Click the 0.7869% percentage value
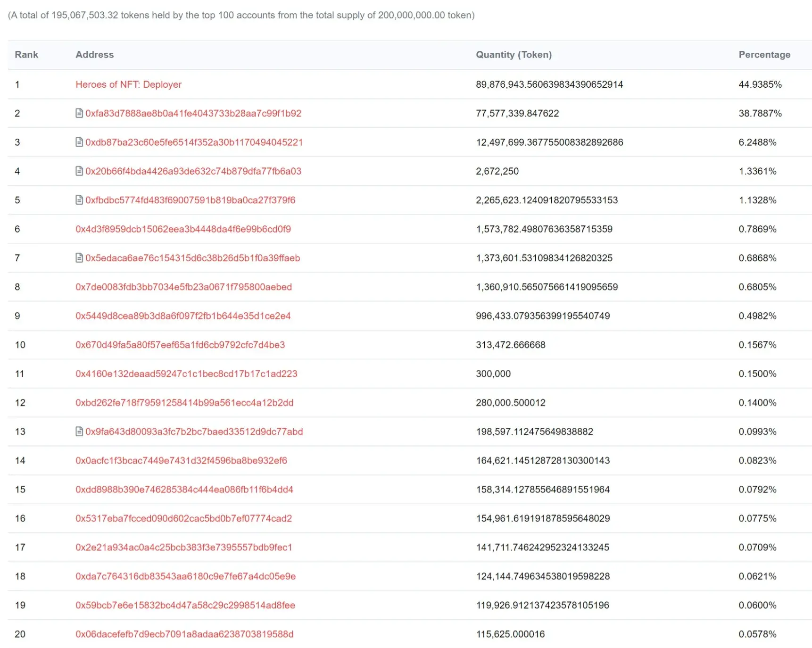The image size is (812, 648). tap(757, 229)
